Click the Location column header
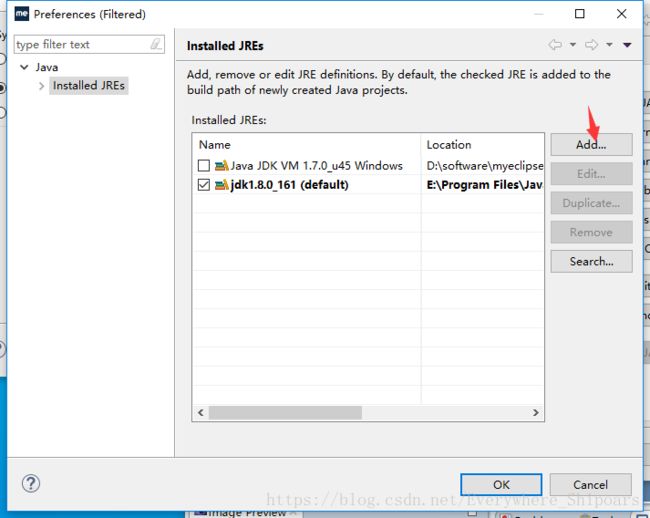Image resolution: width=650 pixels, height=518 pixels. (483, 145)
